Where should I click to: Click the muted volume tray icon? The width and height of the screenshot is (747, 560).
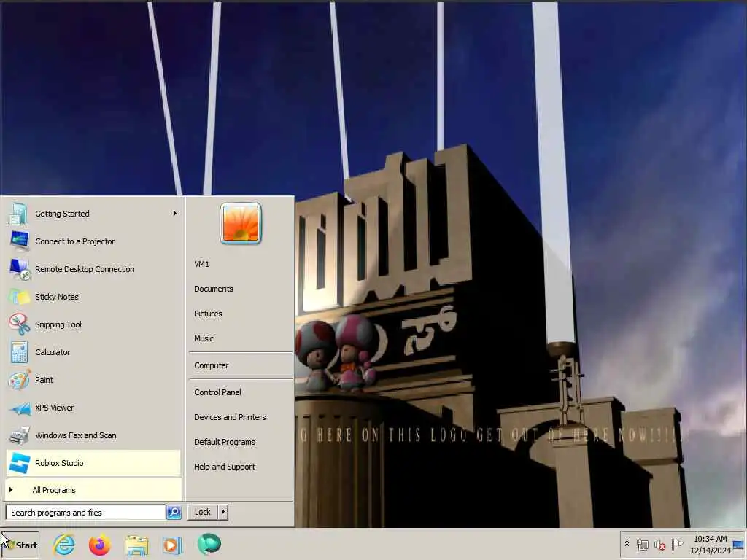659,544
